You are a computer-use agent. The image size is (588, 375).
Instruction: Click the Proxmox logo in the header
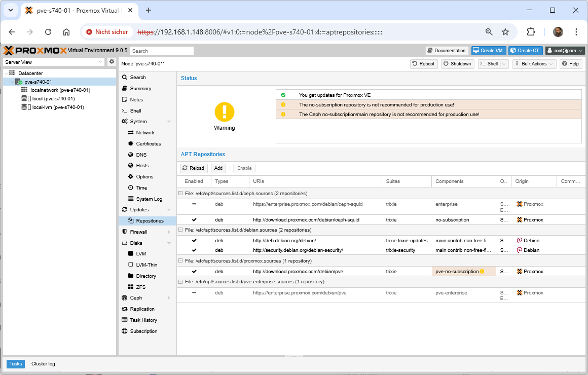pos(34,51)
